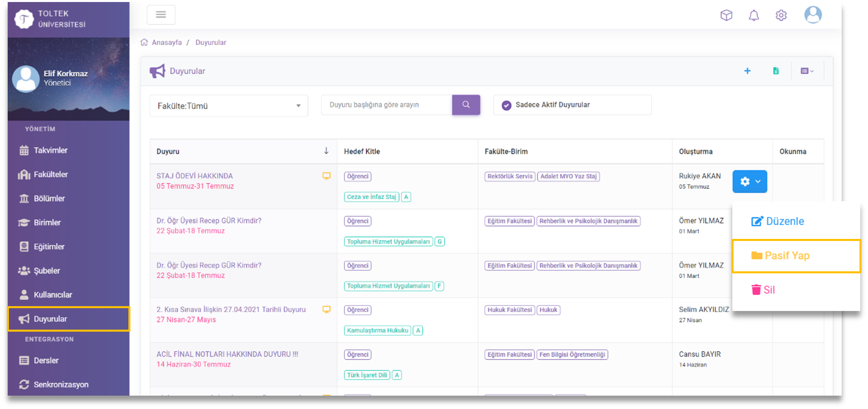The image size is (868, 409).
Task: Click the purple search magnifier button
Action: [x=466, y=105]
